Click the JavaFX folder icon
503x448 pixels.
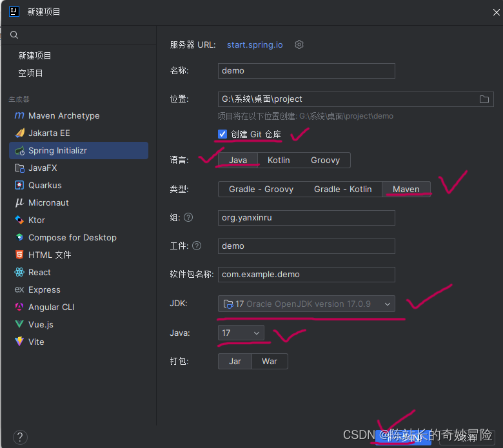19,168
